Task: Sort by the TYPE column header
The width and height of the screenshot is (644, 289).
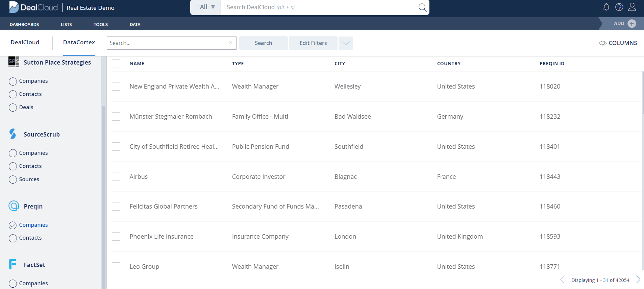Action: pos(238,64)
